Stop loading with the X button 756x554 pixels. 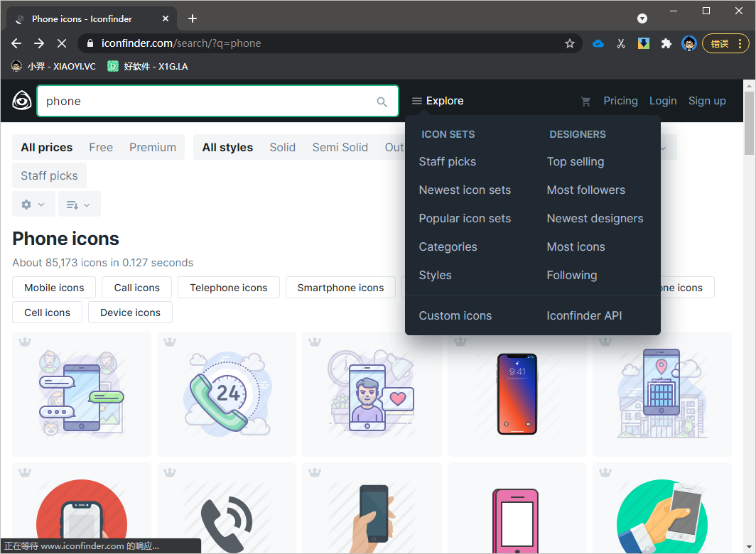pos(62,43)
